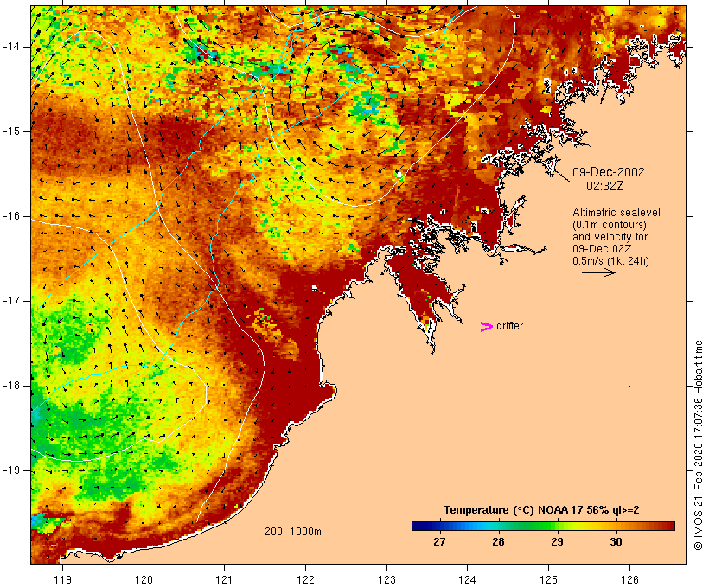Click the velocity scale reference arrow
709x588 pixels.
pyautogui.click(x=598, y=272)
